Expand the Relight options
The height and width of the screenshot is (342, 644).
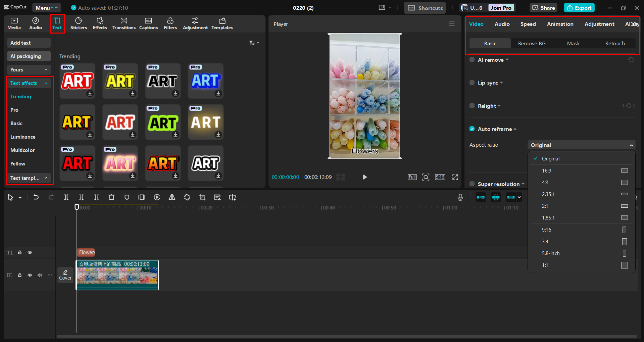point(499,106)
